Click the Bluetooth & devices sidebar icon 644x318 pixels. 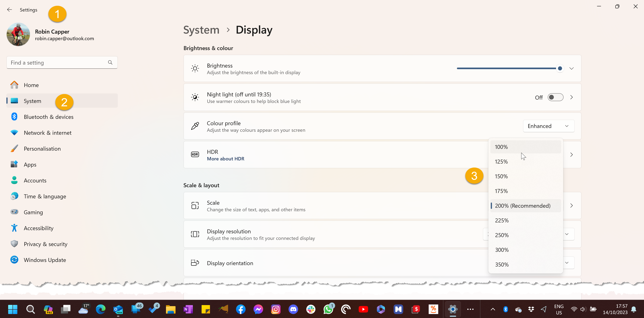pyautogui.click(x=14, y=116)
